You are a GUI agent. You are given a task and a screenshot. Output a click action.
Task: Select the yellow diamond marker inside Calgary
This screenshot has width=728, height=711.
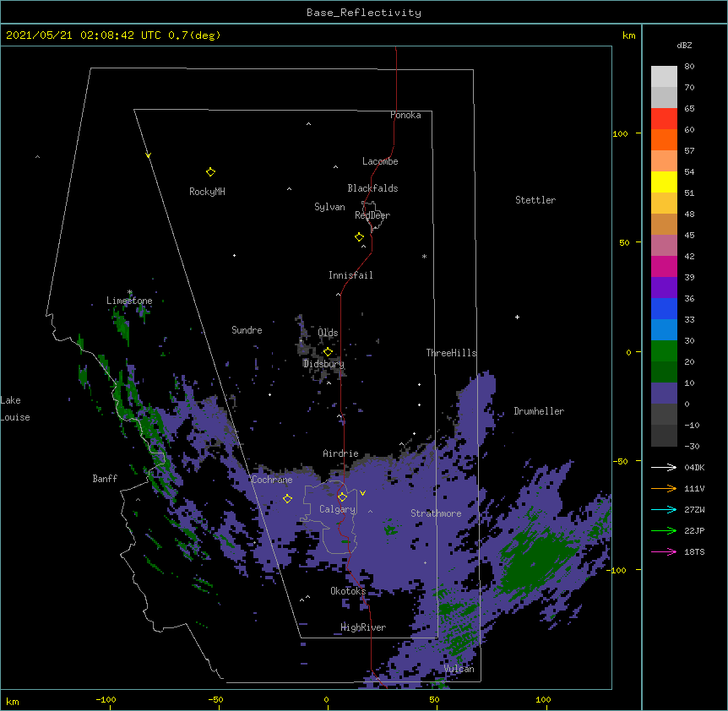(x=342, y=497)
